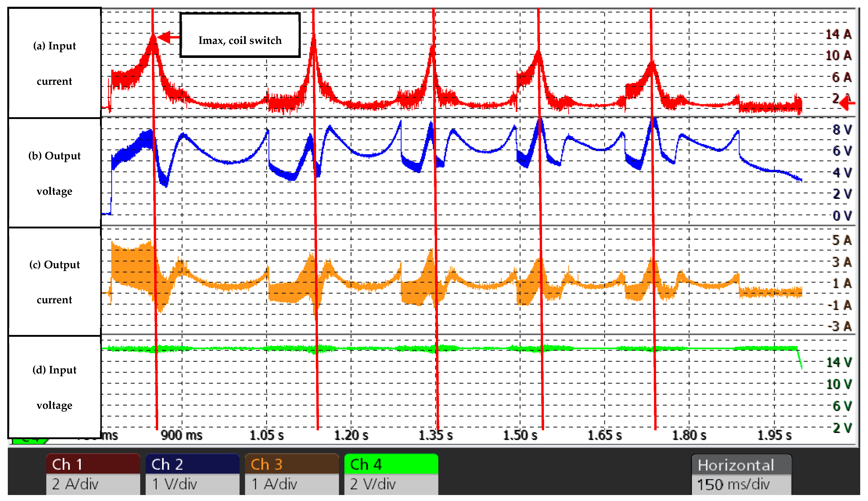Image resolution: width=868 pixels, height=501 pixels.
Task: Click the 1.20 s time axis label
Action: (x=351, y=435)
